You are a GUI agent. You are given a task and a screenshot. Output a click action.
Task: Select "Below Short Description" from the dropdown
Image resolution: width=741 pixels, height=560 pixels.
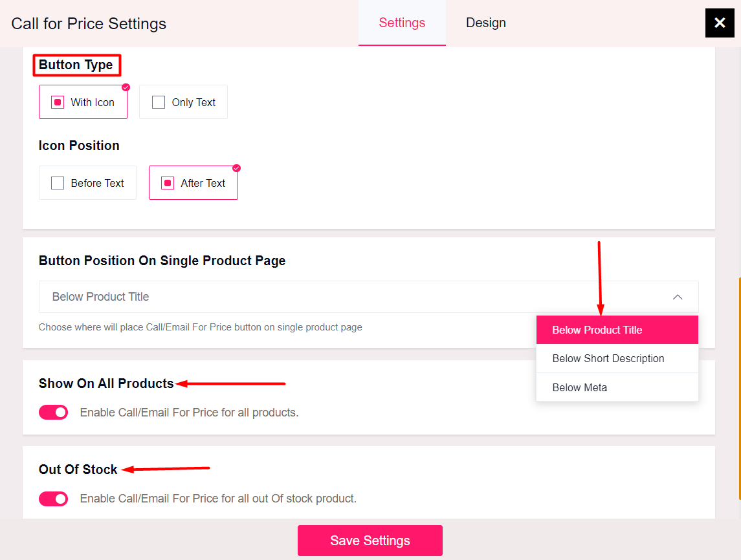608,358
